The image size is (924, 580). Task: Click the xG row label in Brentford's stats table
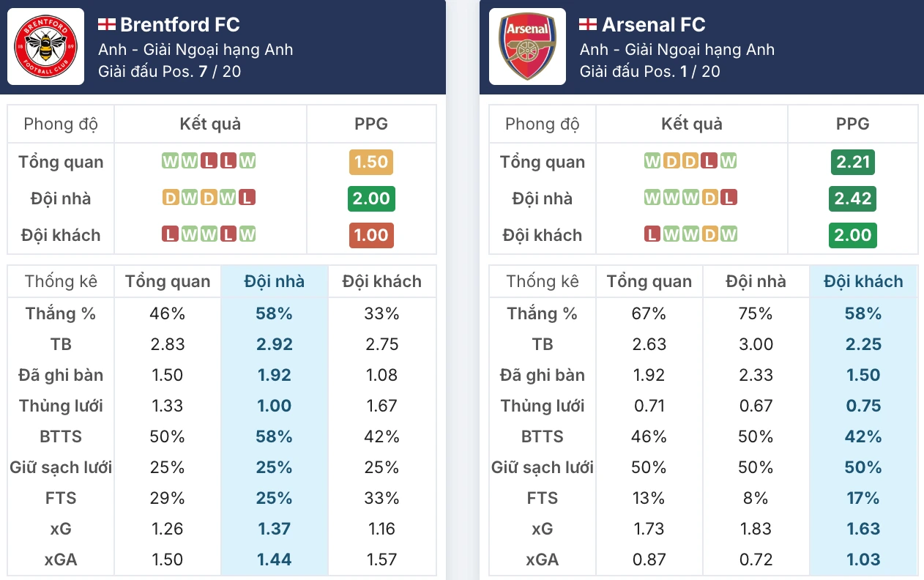pyautogui.click(x=61, y=529)
